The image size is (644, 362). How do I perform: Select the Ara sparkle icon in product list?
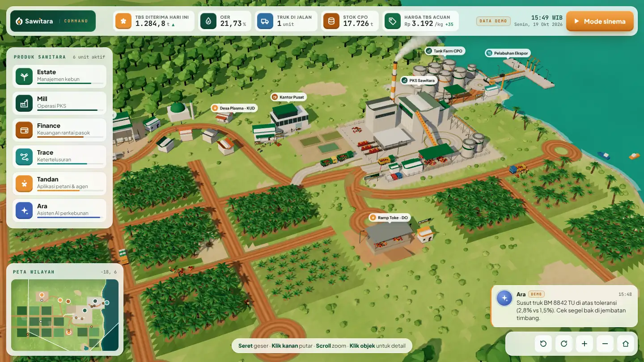pos(24,210)
